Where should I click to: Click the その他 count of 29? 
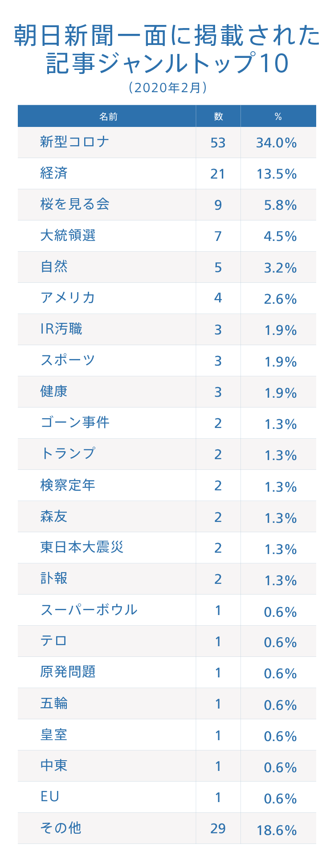[218, 828]
